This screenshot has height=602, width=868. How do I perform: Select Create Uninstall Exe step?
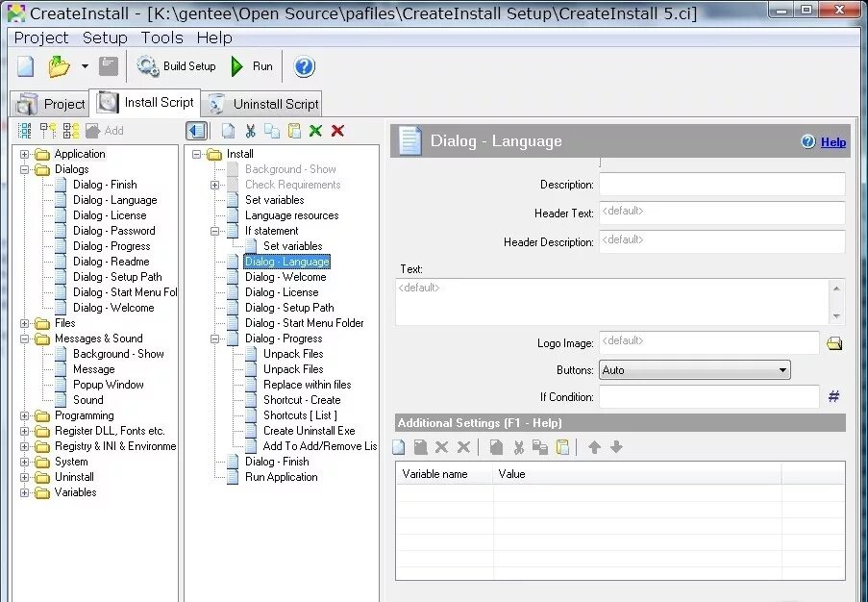coord(309,430)
